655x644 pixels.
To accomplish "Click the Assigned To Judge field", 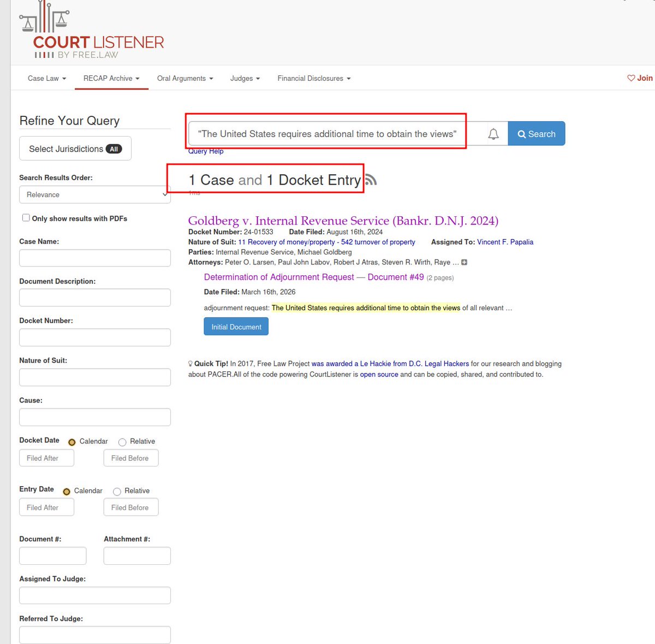I will [x=95, y=595].
